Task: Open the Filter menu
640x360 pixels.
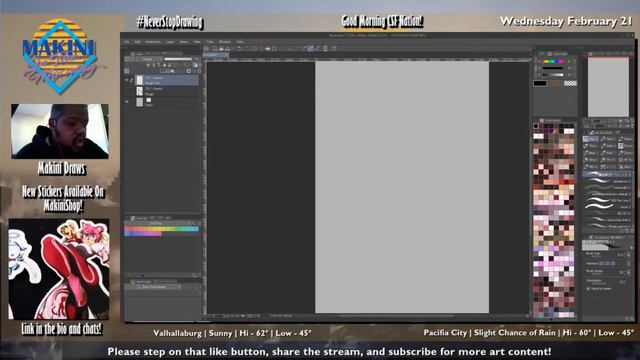Action: pyautogui.click(x=210, y=42)
